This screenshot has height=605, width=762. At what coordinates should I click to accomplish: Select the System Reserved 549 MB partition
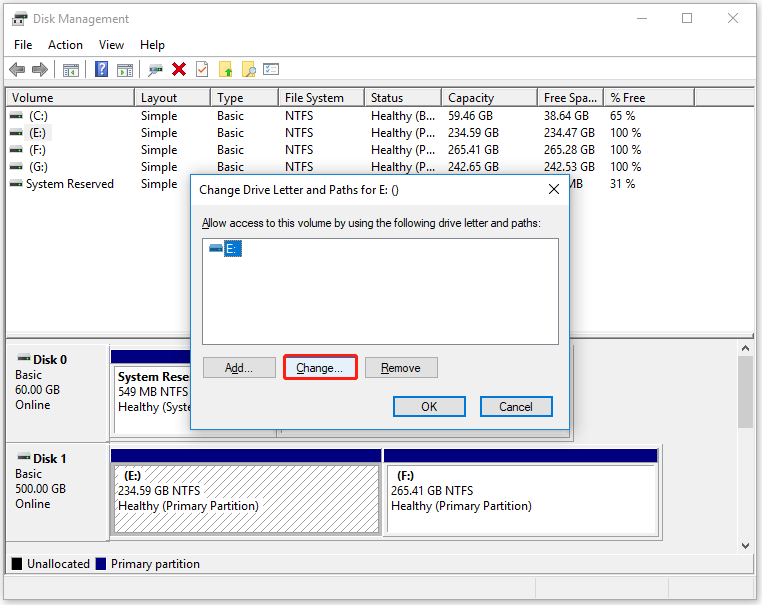pos(153,392)
